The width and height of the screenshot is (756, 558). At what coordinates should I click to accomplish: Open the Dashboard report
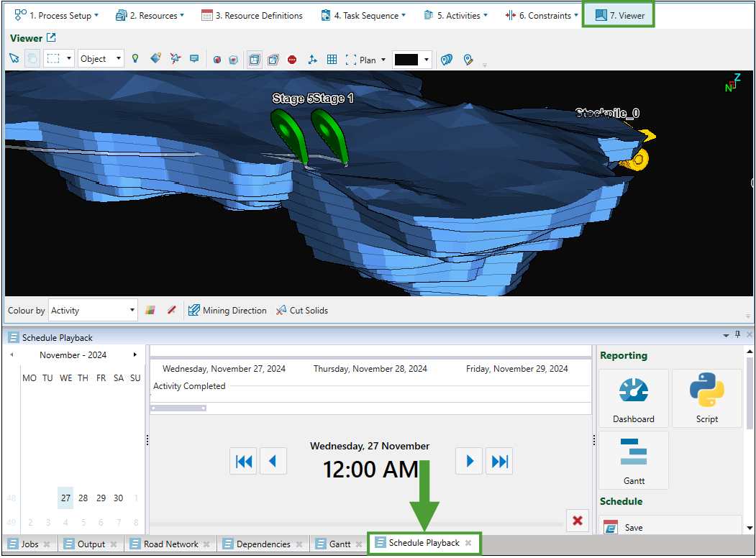tap(634, 398)
